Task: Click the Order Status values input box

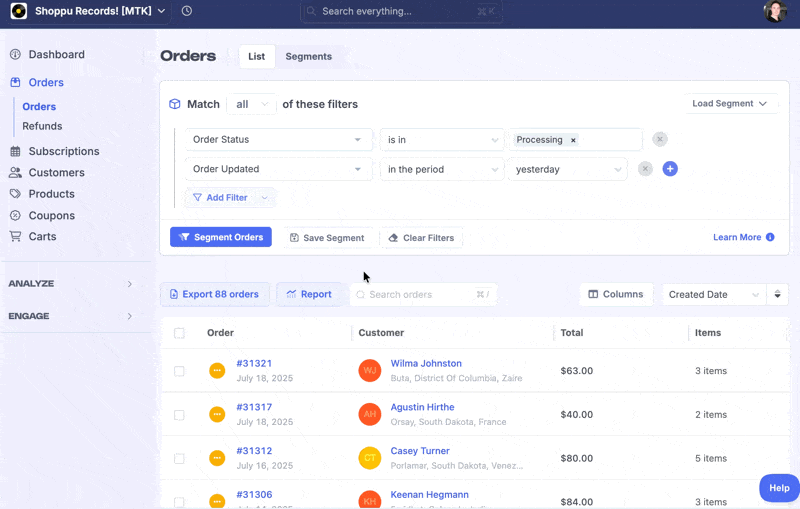Action: click(576, 140)
